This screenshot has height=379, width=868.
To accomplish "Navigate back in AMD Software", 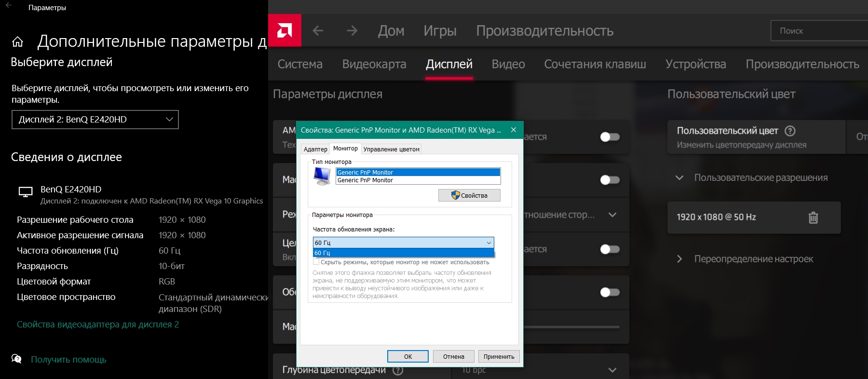I will click(x=318, y=31).
